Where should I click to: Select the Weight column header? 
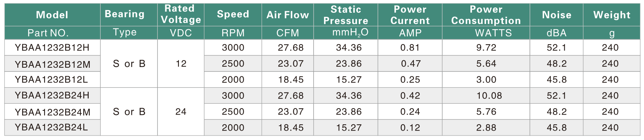(611, 15)
